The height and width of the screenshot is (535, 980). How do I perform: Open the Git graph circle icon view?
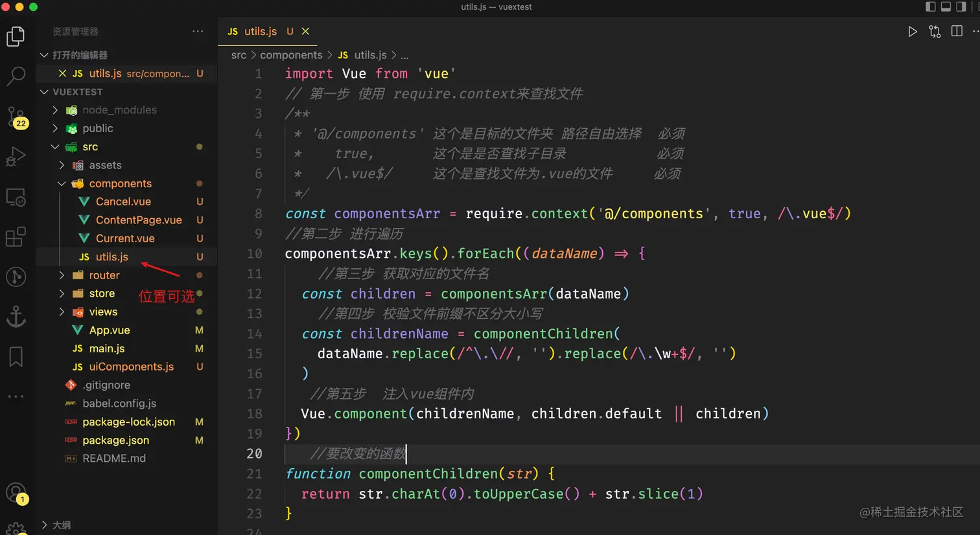[x=16, y=277]
